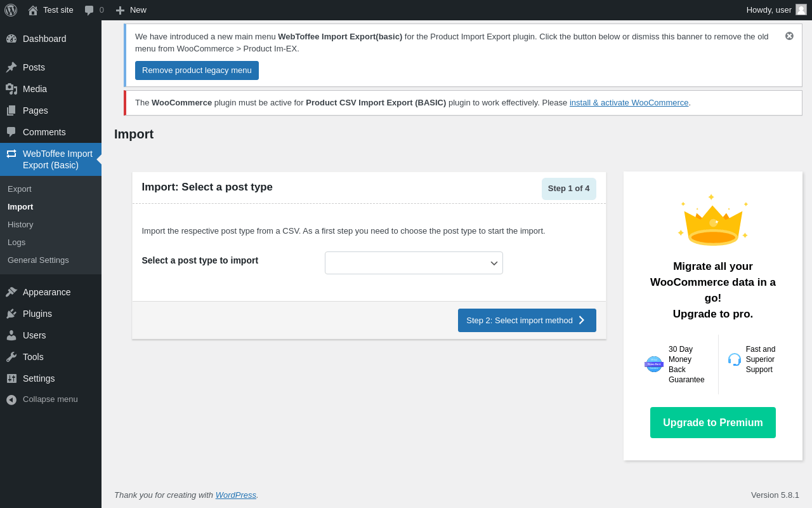
Task: Go to Posts menu
Action: tap(51, 67)
